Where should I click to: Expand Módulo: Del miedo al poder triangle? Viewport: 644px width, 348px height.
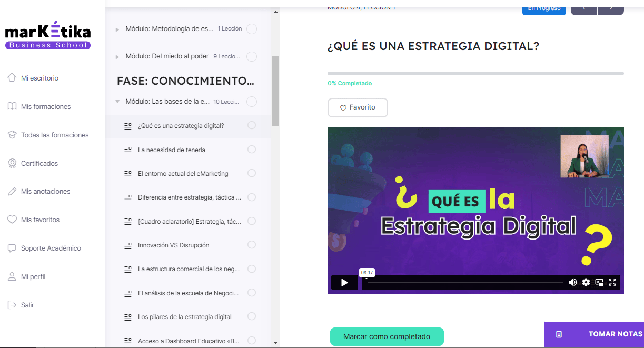click(x=117, y=57)
